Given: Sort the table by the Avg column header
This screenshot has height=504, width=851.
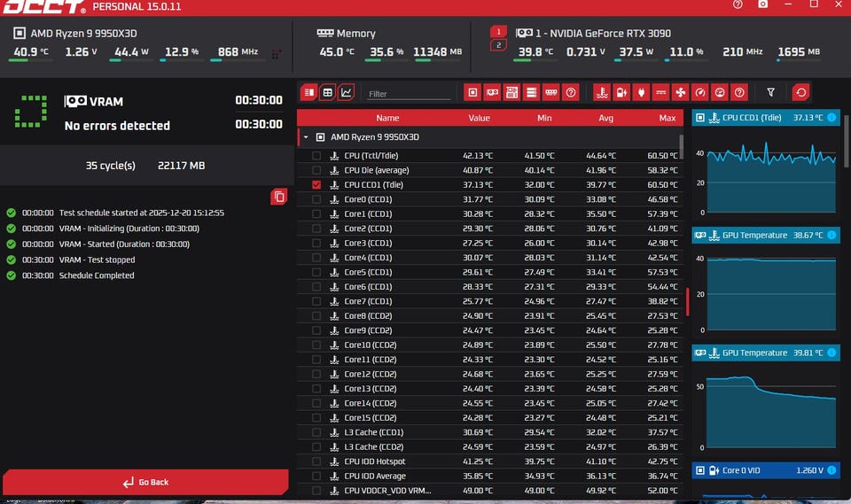Looking at the screenshot, I should coord(606,118).
